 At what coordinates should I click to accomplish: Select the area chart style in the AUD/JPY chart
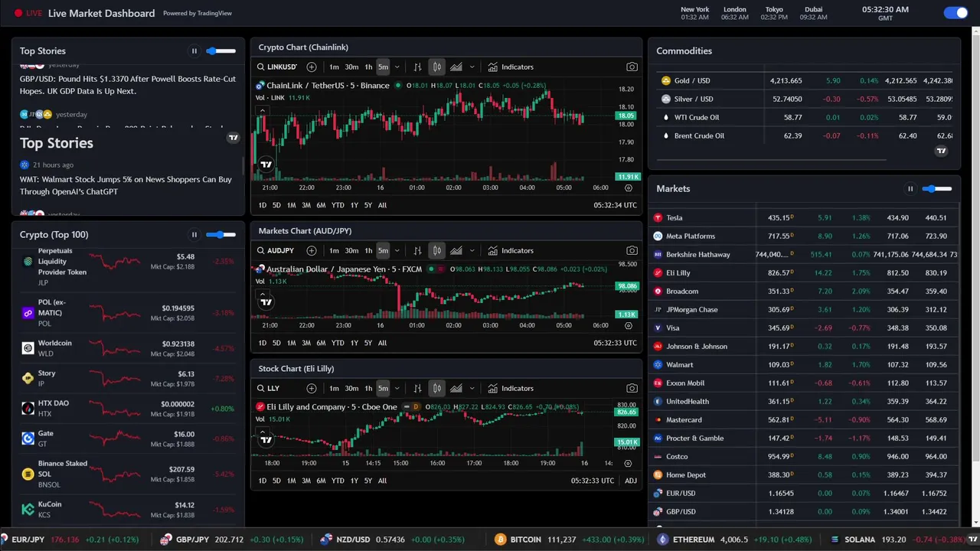tap(456, 251)
